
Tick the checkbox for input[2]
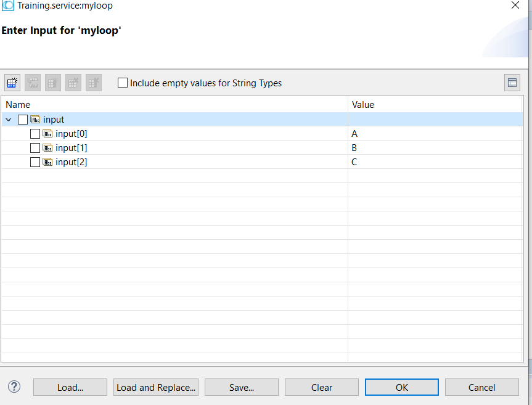coord(35,162)
